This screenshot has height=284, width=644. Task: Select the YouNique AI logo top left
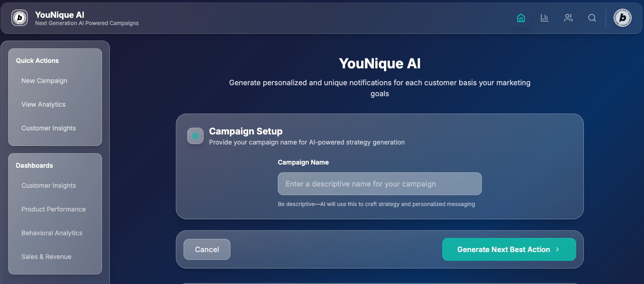click(19, 18)
